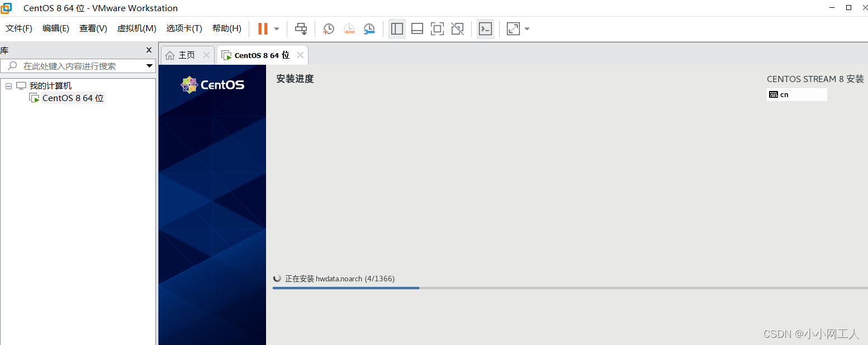Open the library search dropdown arrow
This screenshot has height=345, width=868.
pos(149,66)
